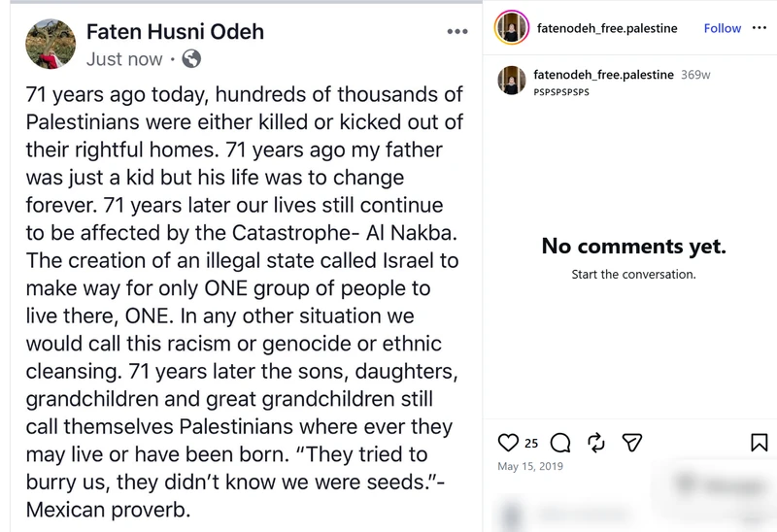Open fatenodeh_free.palestine username in header

607,28
